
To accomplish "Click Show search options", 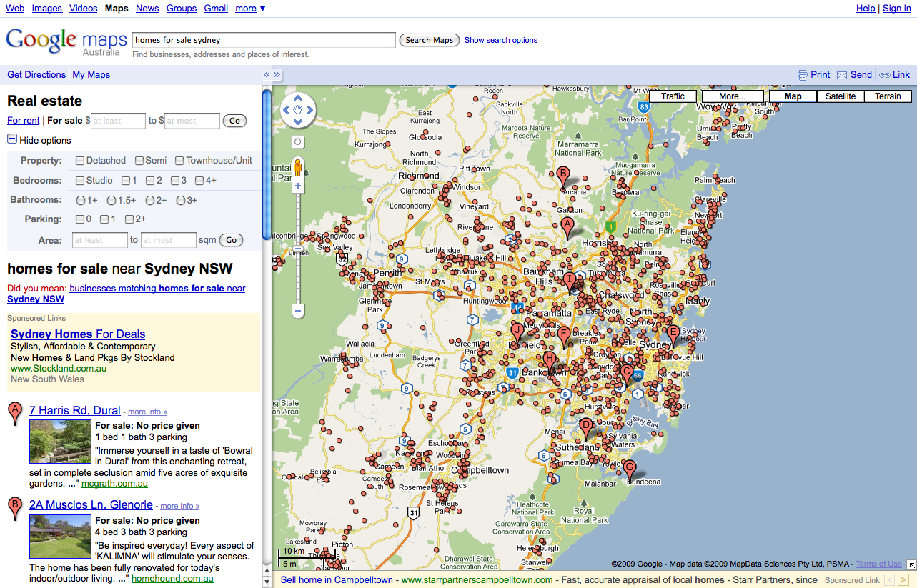I will (501, 40).
